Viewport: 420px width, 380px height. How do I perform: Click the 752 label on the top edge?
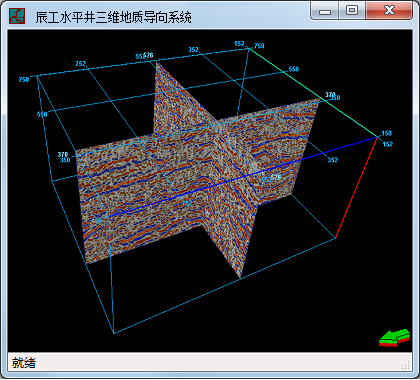tap(80, 63)
